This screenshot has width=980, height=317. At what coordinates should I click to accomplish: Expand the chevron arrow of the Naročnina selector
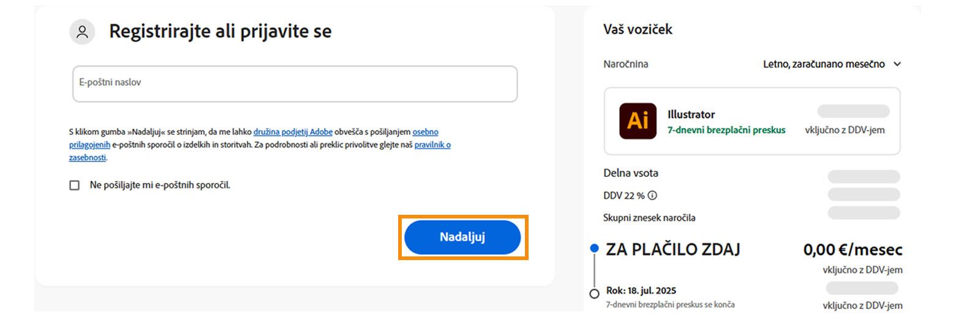(x=897, y=64)
